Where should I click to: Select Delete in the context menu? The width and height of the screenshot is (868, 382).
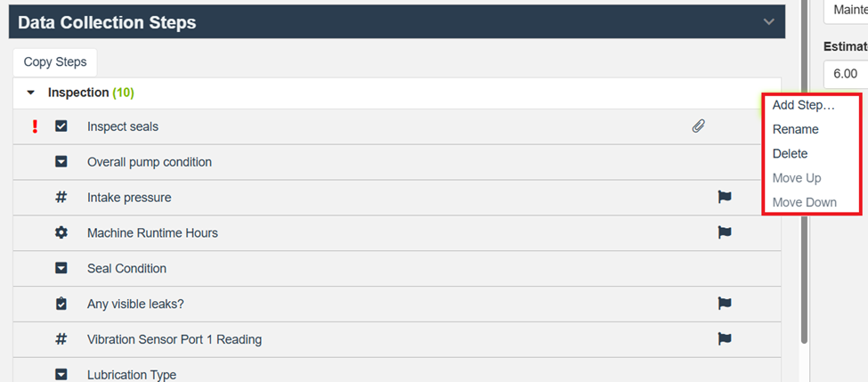coord(790,153)
